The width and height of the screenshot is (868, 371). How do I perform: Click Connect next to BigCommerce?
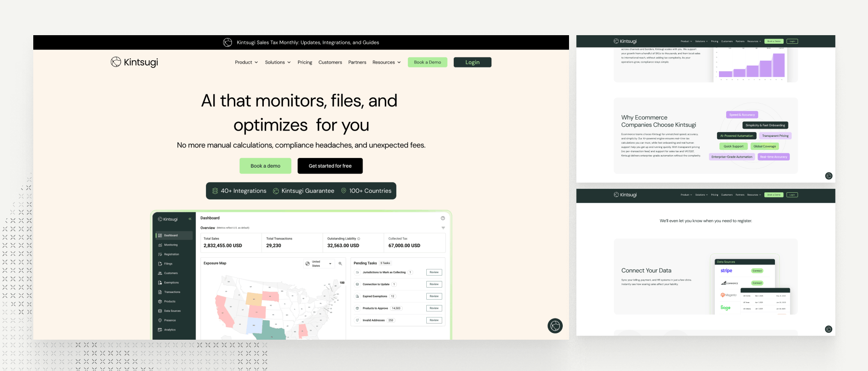[758, 283]
